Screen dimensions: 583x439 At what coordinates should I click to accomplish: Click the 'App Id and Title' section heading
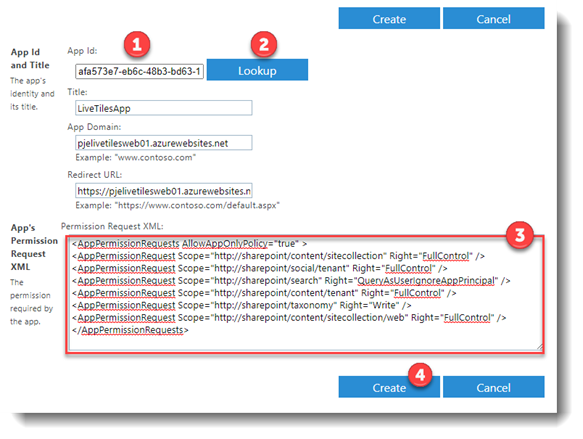click(x=30, y=58)
